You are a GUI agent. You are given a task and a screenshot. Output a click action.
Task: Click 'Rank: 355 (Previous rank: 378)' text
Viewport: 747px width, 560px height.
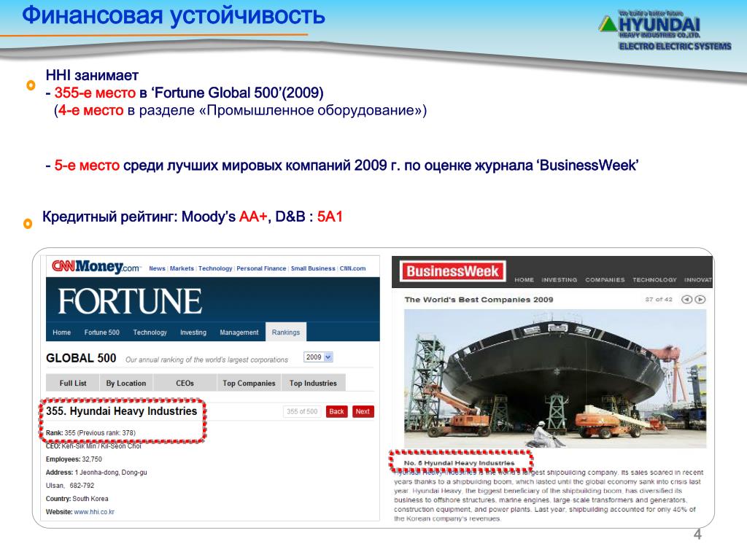pyautogui.click(x=90, y=433)
